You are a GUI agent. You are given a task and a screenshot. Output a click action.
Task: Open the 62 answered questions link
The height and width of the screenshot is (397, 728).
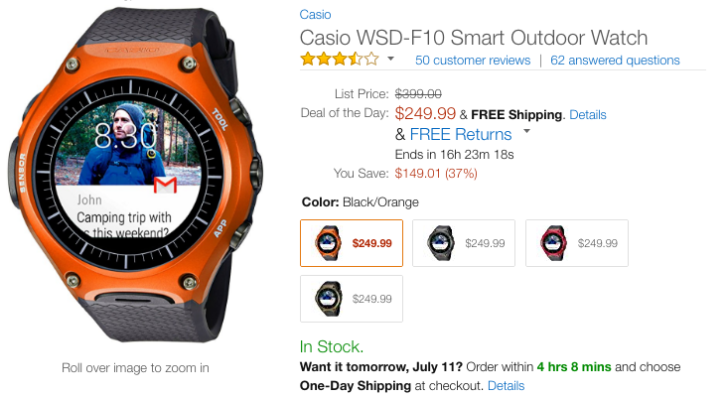pyautogui.click(x=615, y=60)
